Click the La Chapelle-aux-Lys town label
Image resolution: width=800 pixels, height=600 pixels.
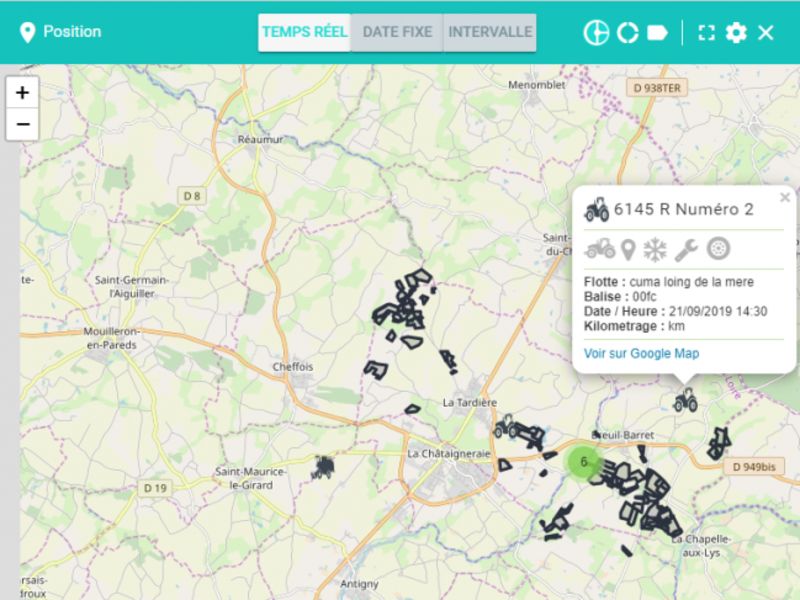coord(701,546)
